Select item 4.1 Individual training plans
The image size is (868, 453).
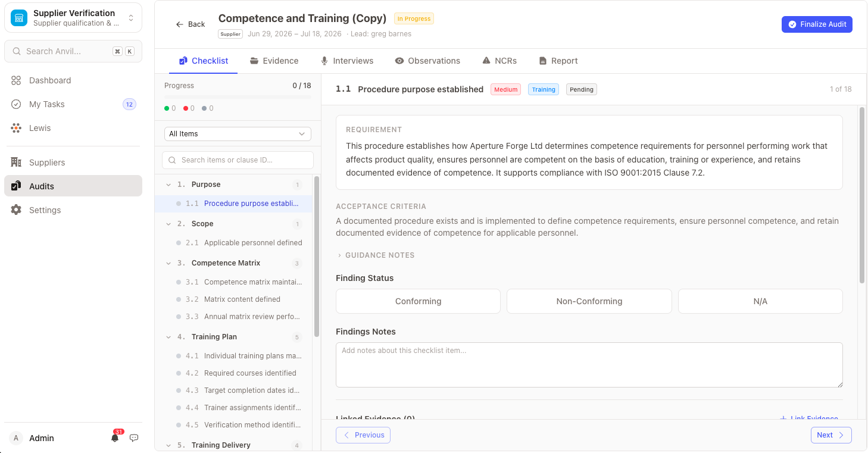[233, 356]
